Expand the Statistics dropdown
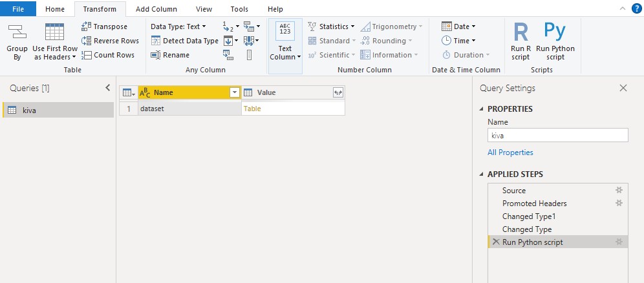 click(331, 26)
